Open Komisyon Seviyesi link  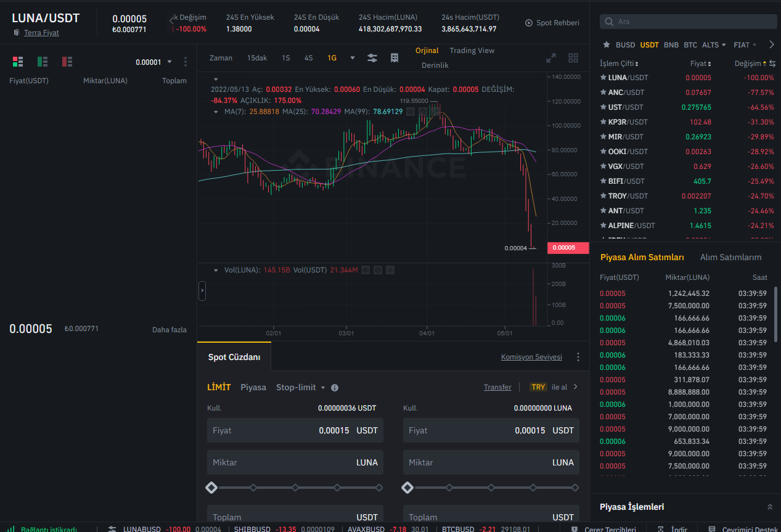click(531, 357)
